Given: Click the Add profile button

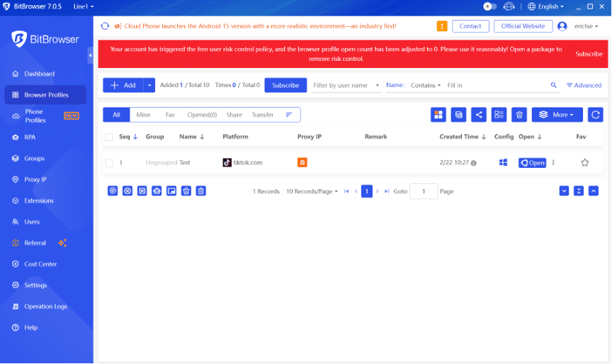Looking at the screenshot, I should coord(123,85).
